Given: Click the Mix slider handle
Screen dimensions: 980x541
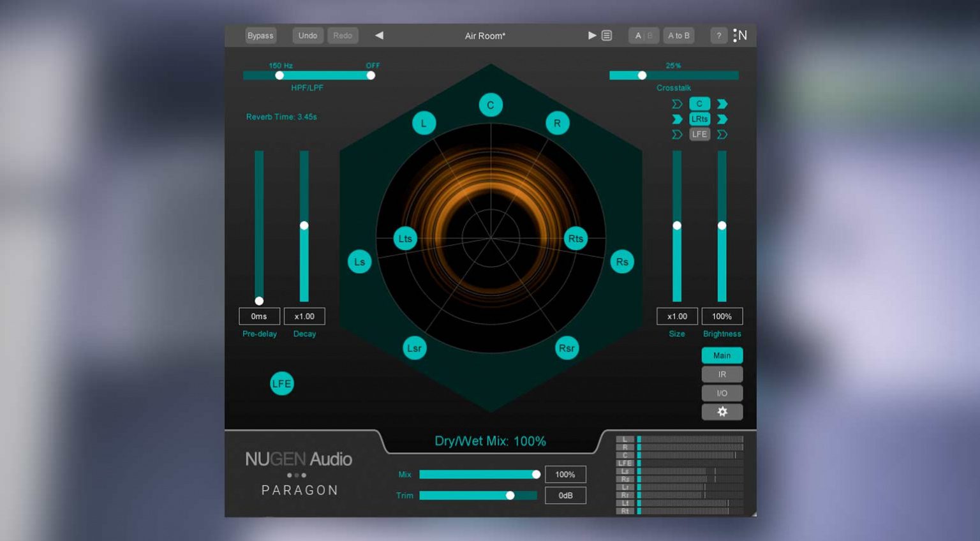Looking at the screenshot, I should click(536, 474).
